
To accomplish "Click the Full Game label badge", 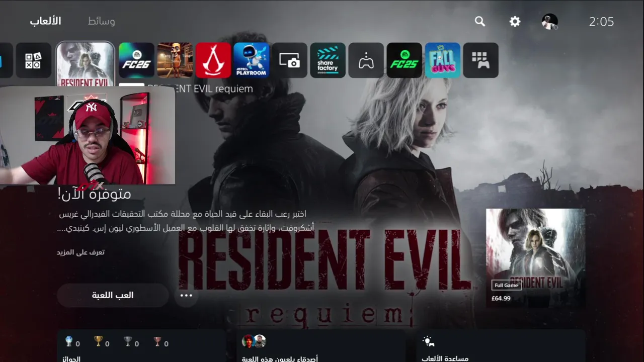I will (506, 285).
